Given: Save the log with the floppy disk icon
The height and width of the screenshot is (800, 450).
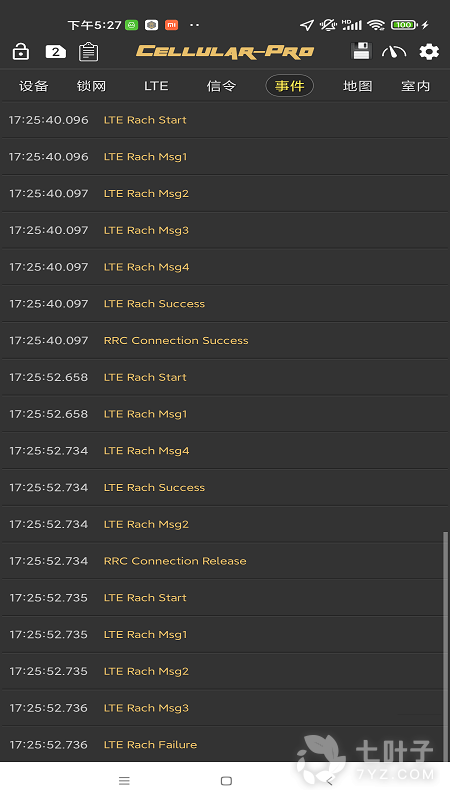Looking at the screenshot, I should (361, 51).
